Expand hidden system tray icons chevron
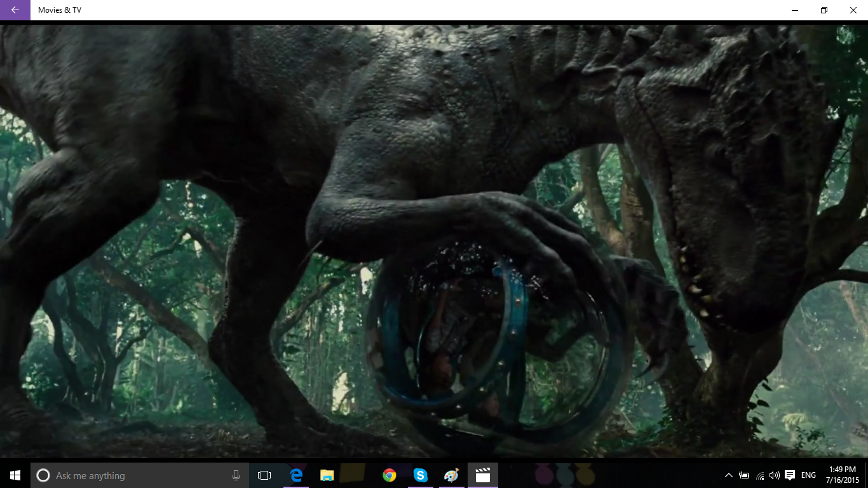The width and height of the screenshot is (868, 488). (728, 475)
